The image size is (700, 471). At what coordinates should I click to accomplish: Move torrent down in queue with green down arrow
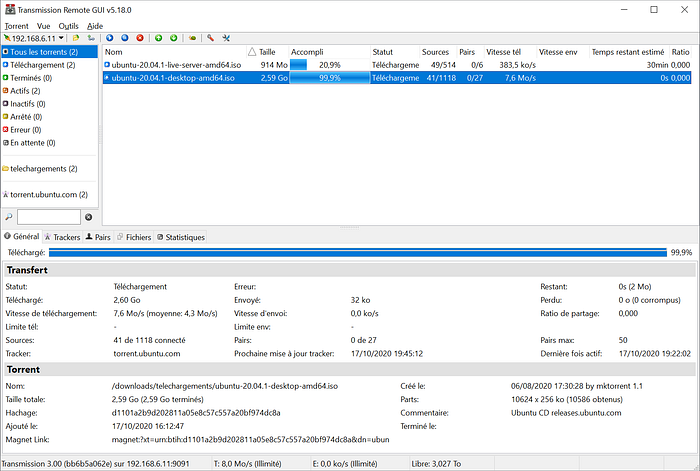[x=174, y=38]
